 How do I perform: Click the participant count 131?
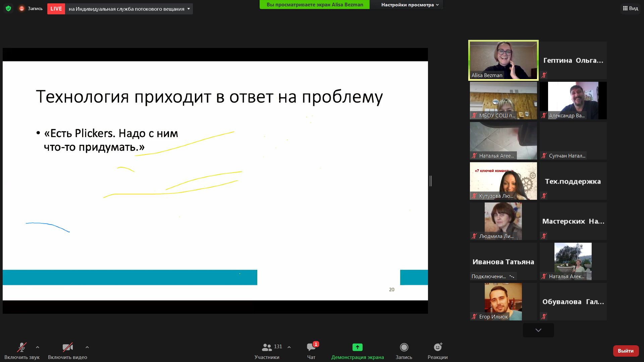pos(278,347)
